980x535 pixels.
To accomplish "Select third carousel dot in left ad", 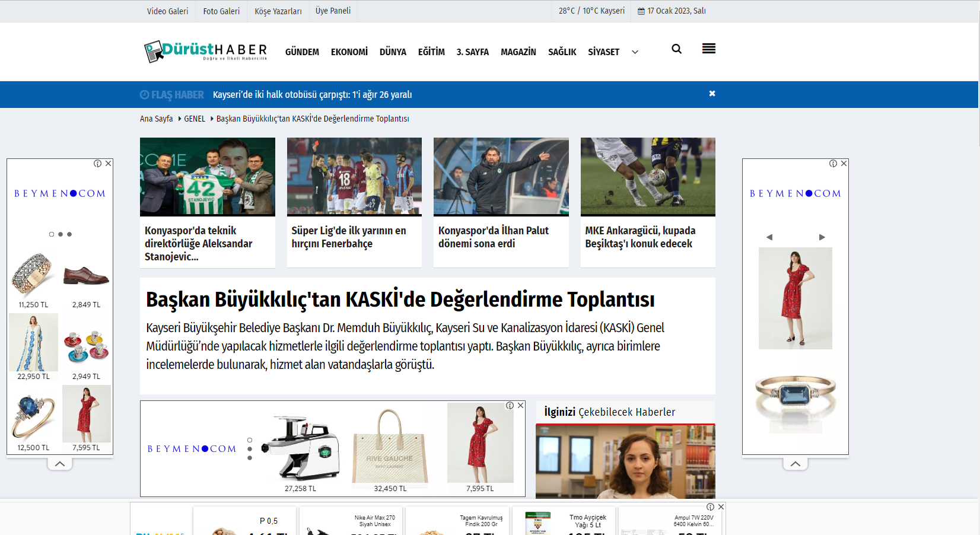I will [x=69, y=234].
